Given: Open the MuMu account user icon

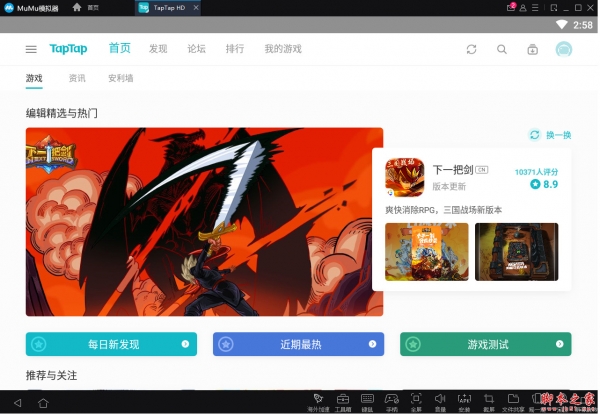Looking at the screenshot, I should point(523,8).
